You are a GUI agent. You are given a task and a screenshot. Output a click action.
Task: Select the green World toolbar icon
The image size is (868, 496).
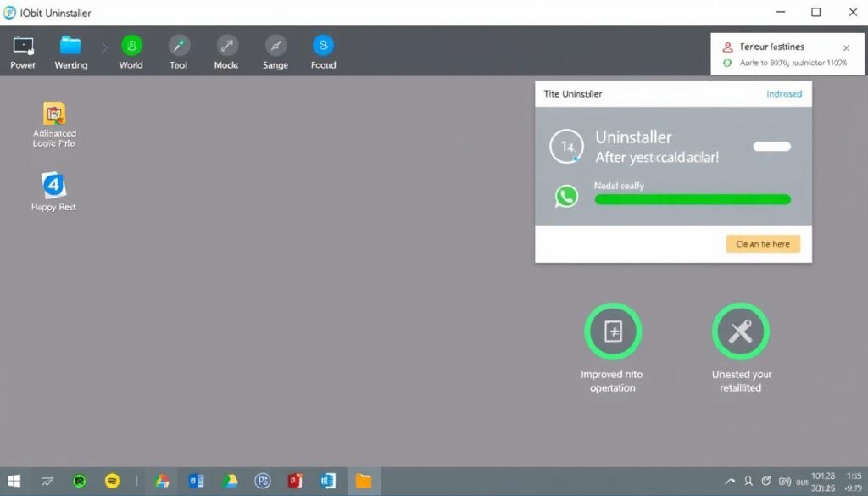click(x=131, y=46)
